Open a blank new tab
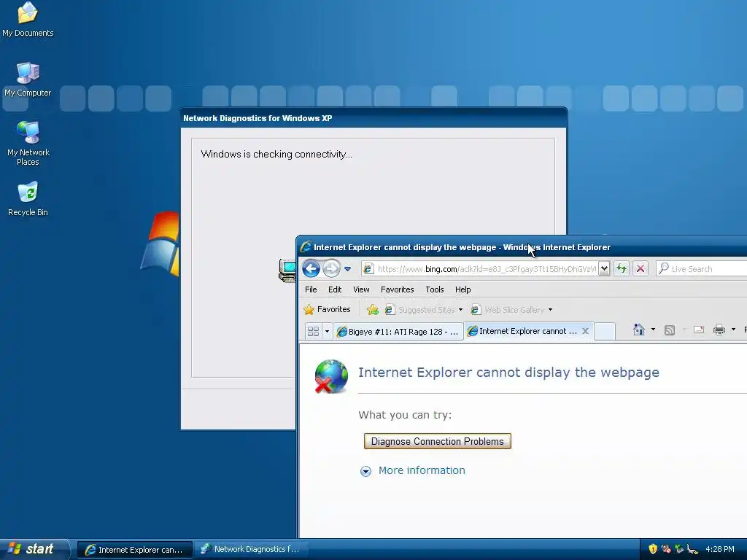Image resolution: width=747 pixels, height=560 pixels. click(605, 332)
